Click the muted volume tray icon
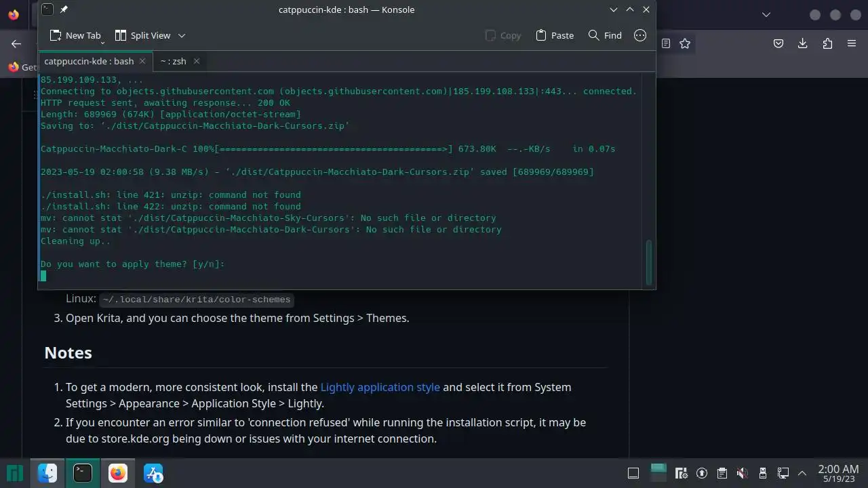The image size is (868, 488). pos(743,473)
